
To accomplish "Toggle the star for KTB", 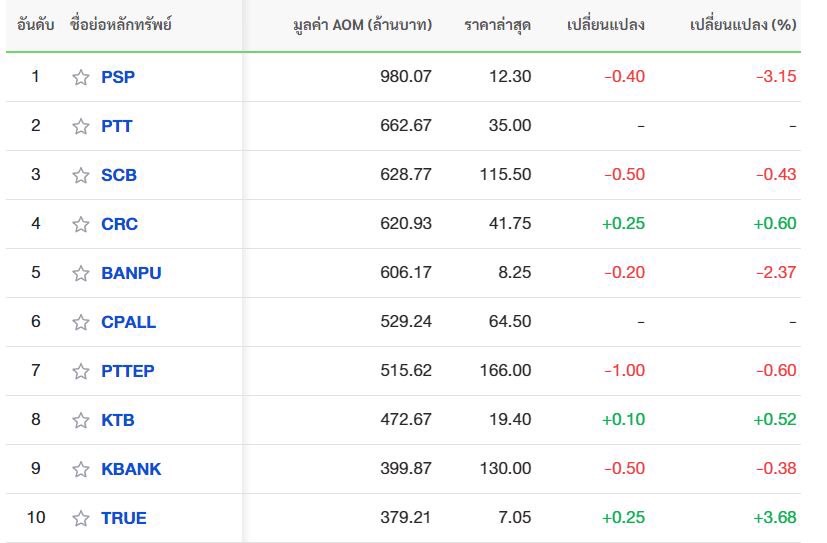I will click(81, 420).
